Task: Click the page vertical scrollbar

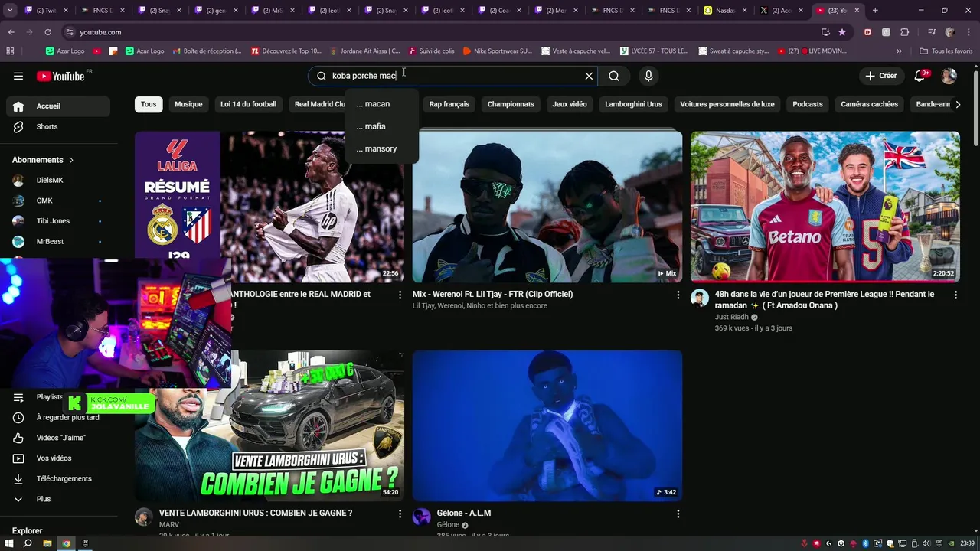Action: point(975,107)
